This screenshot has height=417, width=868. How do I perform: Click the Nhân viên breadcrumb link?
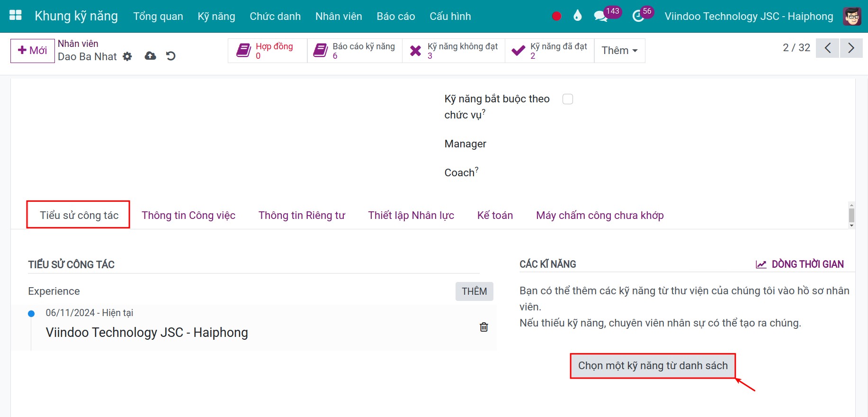coord(78,44)
